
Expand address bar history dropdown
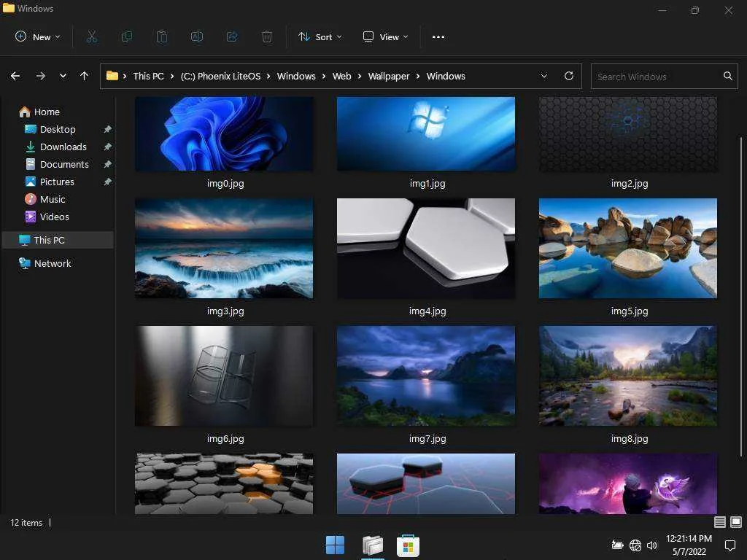[x=544, y=76]
